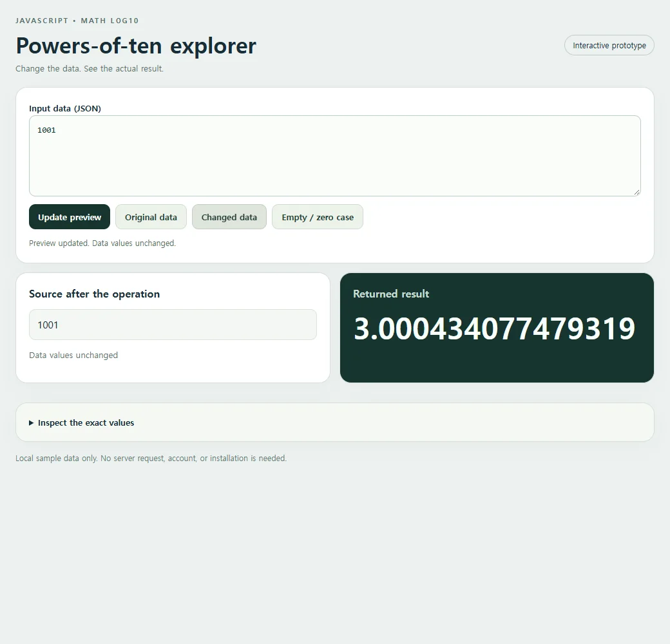The width and height of the screenshot is (670, 644).
Task: Choose the Empty / zero case preset
Action: coord(318,217)
